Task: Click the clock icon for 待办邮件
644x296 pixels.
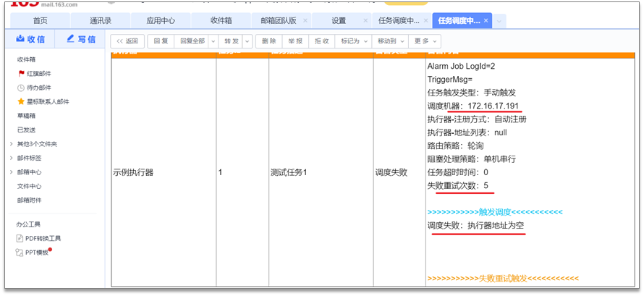Action: tap(21, 88)
